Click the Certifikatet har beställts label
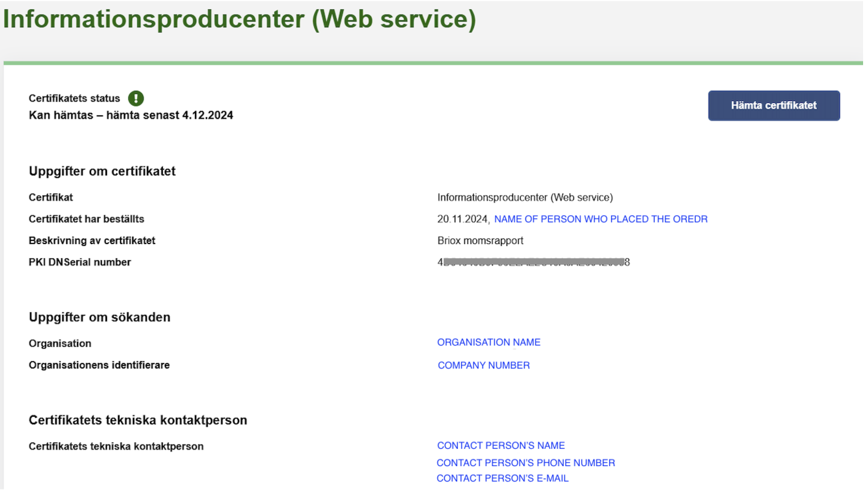This screenshot has height=503, width=868. tap(86, 220)
